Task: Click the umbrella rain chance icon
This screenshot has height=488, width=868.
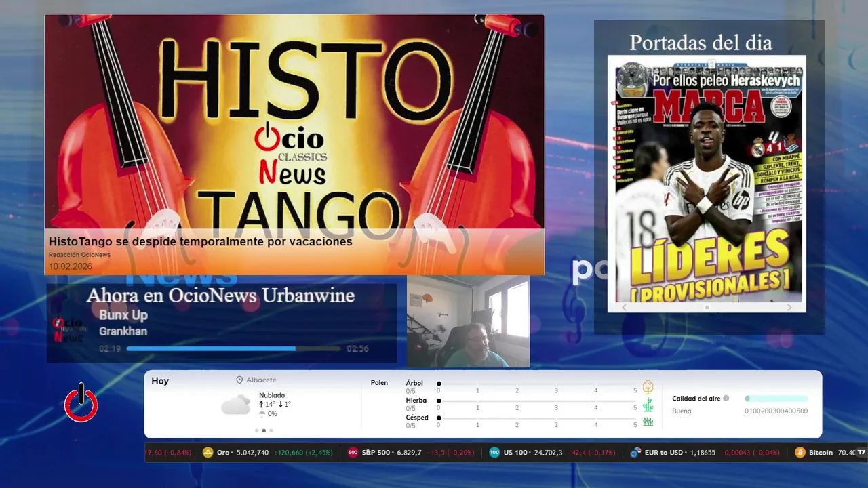Action: coord(262,413)
